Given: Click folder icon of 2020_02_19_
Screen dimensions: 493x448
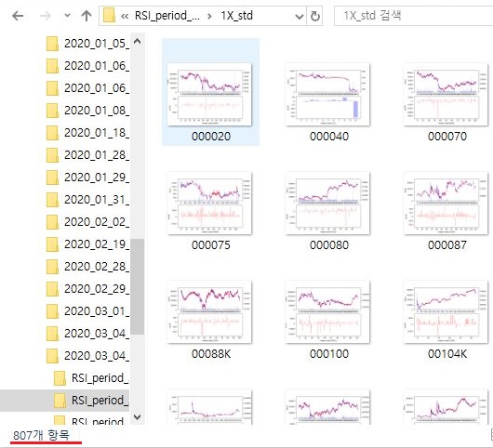Looking at the screenshot, I should click(52, 244).
